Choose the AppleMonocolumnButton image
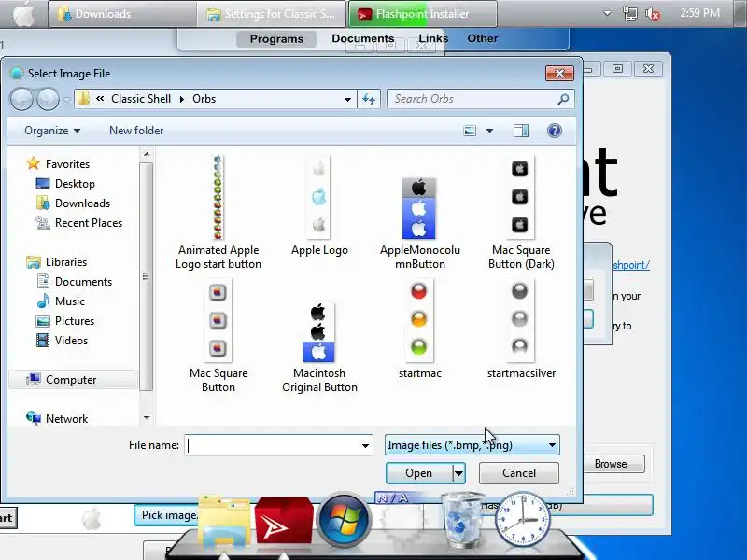Viewport: 747px width, 560px height. tap(419, 223)
